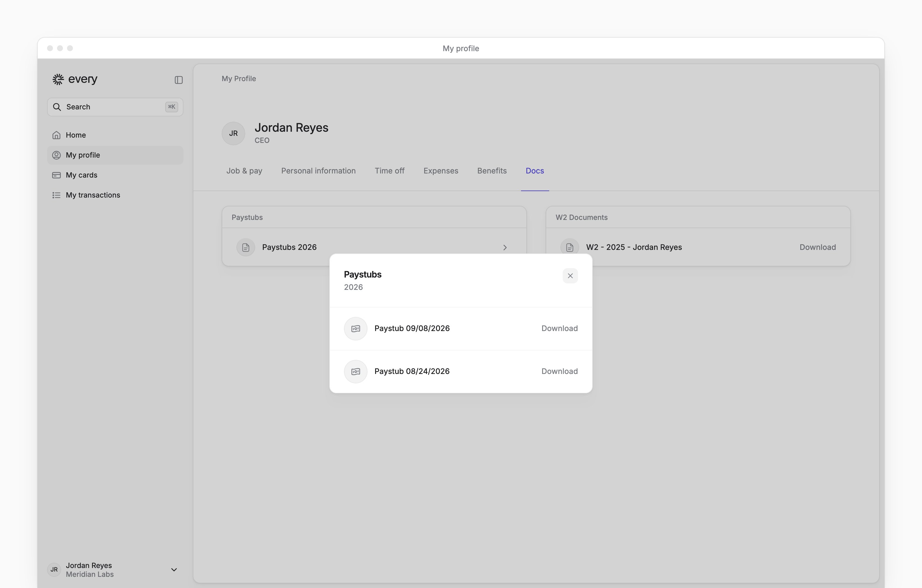Open Home in the sidebar
This screenshot has height=588, width=922.
click(x=115, y=135)
